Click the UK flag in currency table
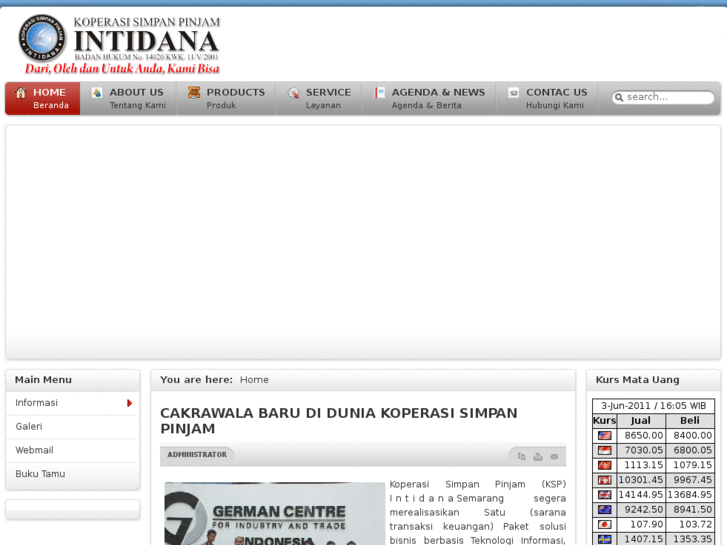Viewport: 727px width, 545px height. (605, 495)
